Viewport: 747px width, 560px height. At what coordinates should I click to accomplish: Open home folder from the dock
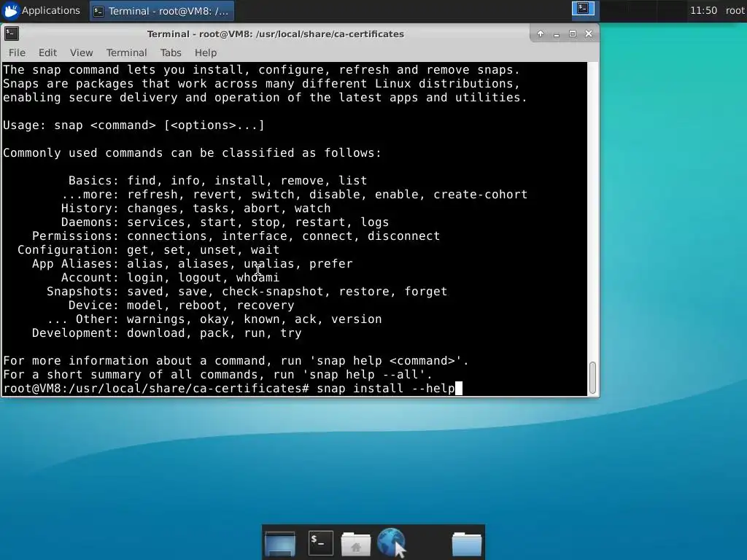[356, 543]
